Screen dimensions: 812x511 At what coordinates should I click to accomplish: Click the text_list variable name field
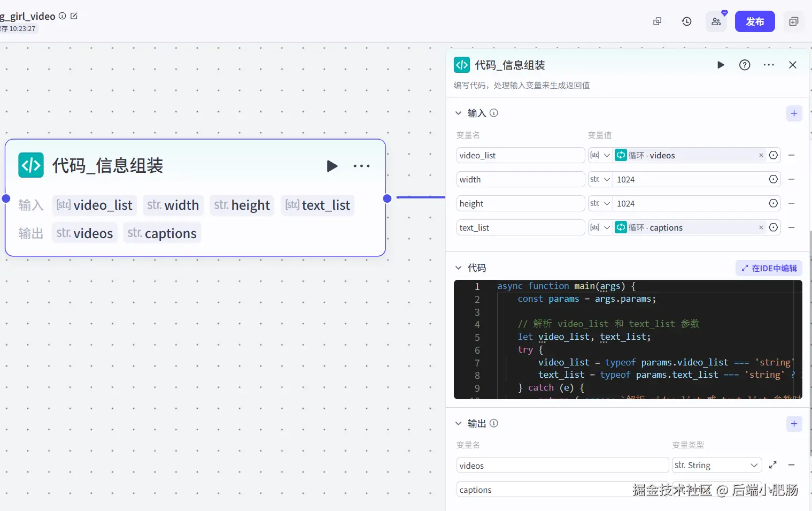pos(521,227)
